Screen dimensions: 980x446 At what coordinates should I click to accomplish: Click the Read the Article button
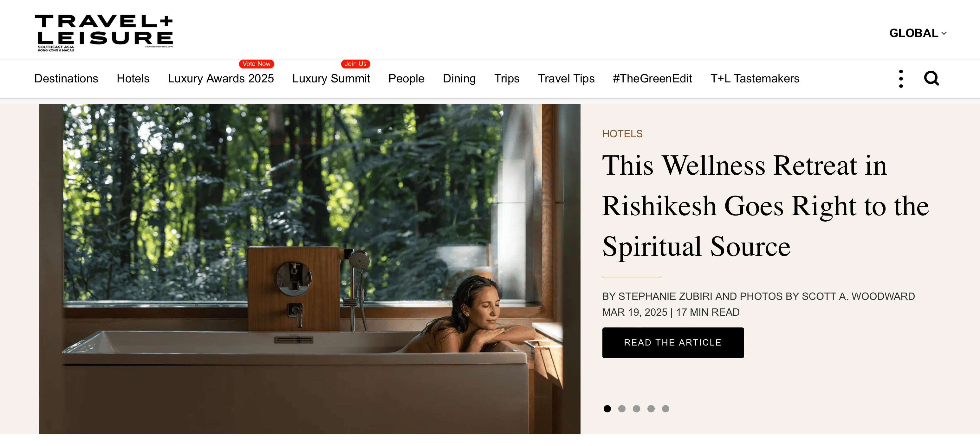tap(673, 343)
